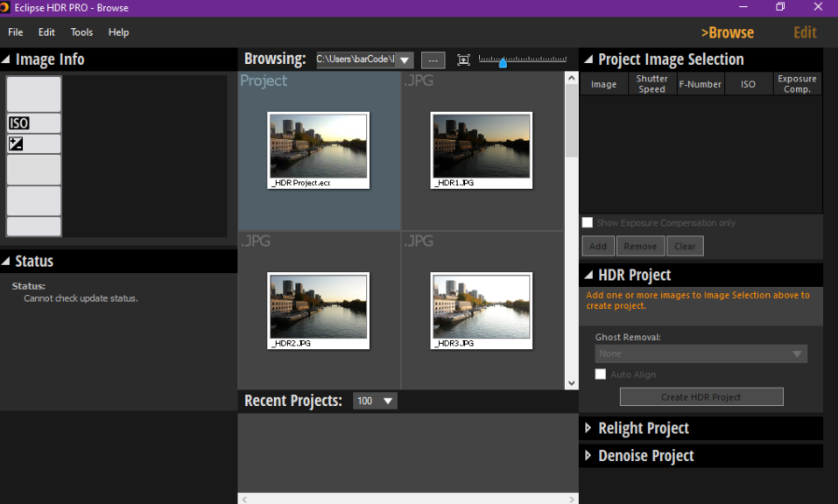Open the Ghost Removal dropdown

pos(701,354)
